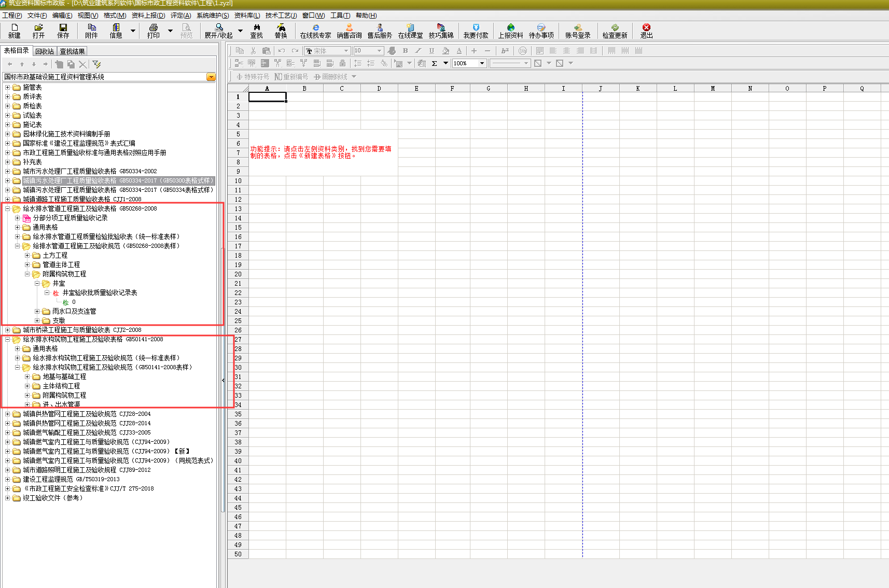Select column D header
This screenshot has width=889, height=588.
[379, 89]
